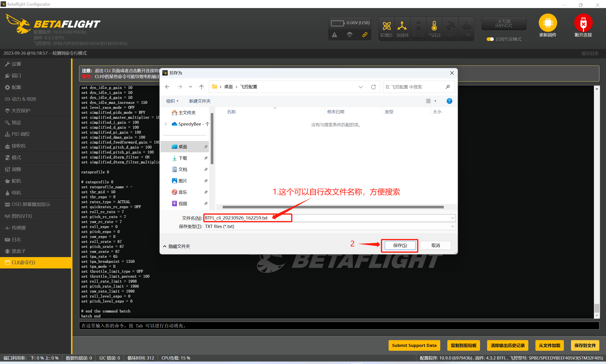
Task: Click the refresh icon in Save dialog
Action: [373, 87]
